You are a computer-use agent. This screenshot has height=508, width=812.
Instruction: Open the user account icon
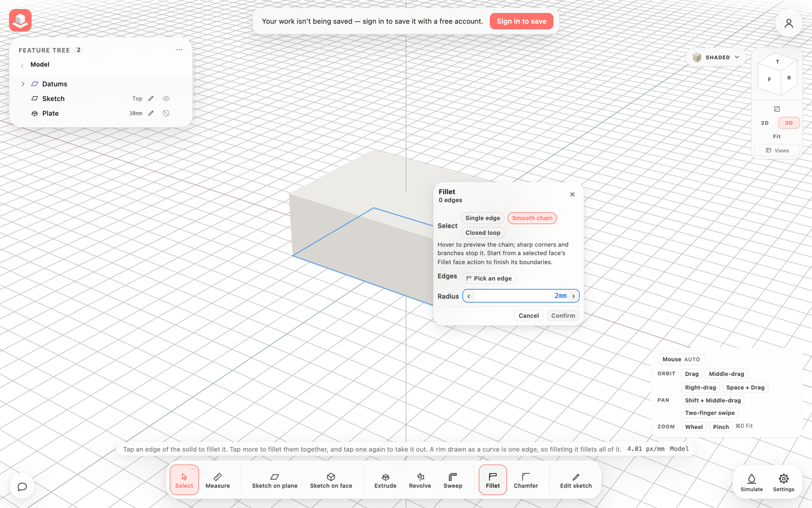point(788,23)
